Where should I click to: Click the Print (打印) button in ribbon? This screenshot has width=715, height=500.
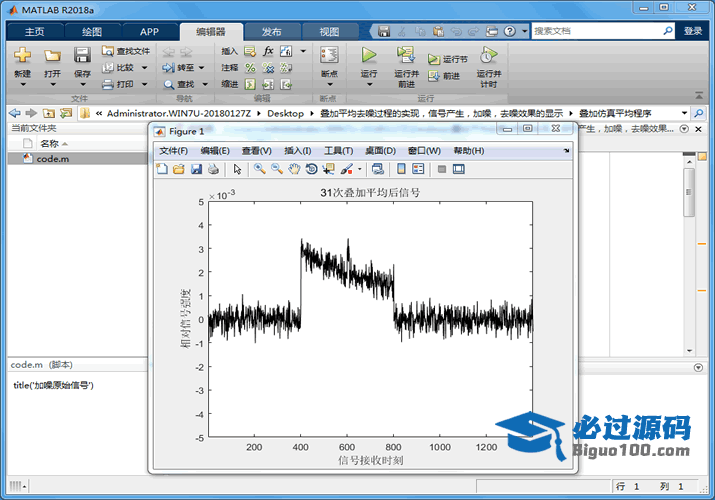[x=119, y=84]
